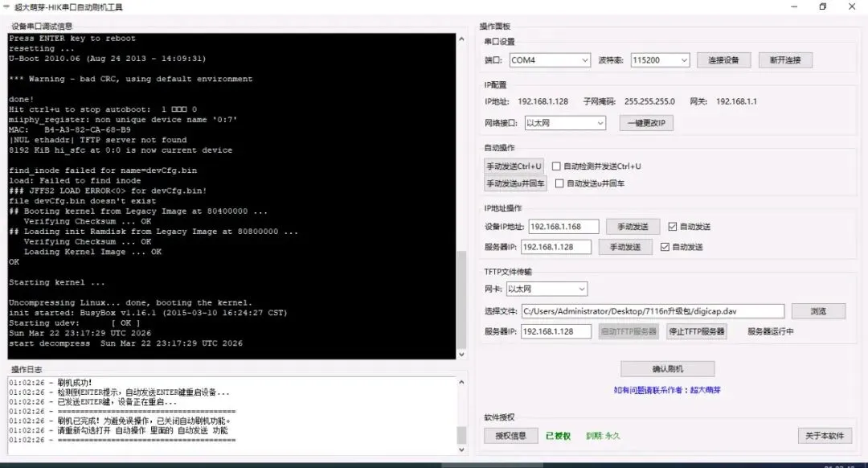Click the 授权信息 license info button
This screenshot has width=868, height=468.
(x=510, y=436)
